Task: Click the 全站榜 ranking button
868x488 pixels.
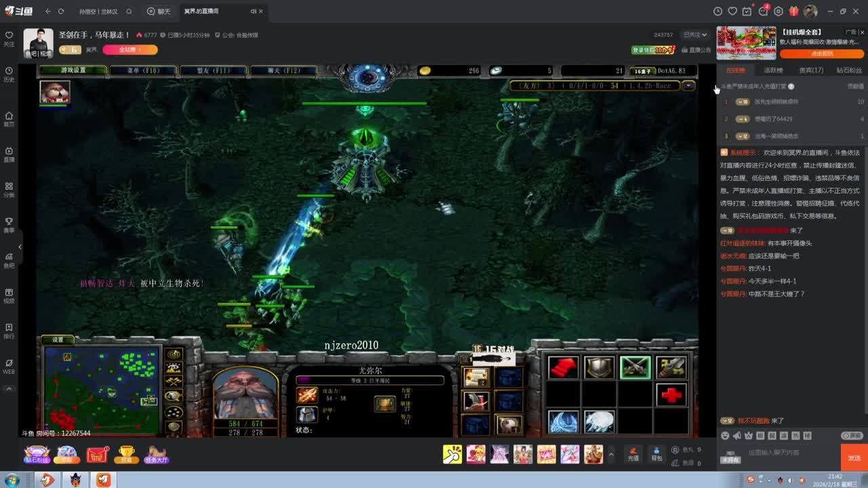Action: 130,49
